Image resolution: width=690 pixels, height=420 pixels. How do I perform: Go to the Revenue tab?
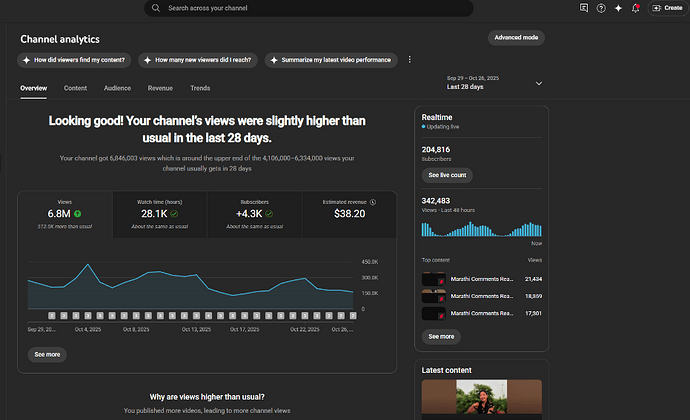(160, 88)
